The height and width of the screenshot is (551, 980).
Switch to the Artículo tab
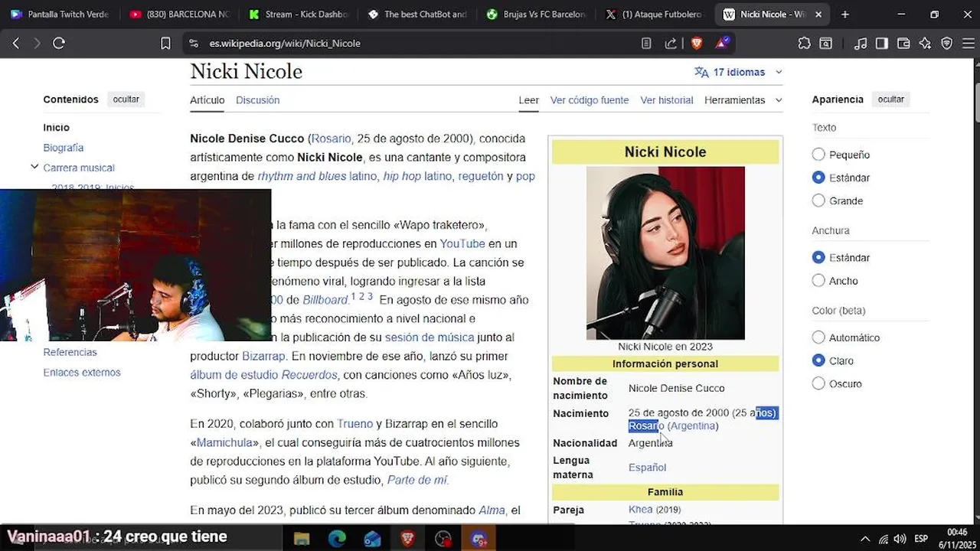coord(207,100)
